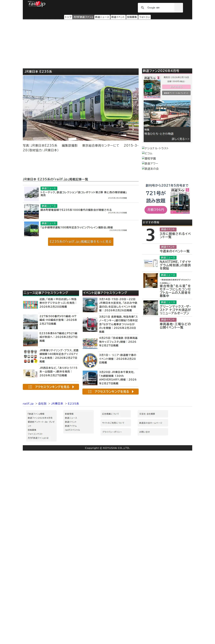Click the large 3 month icon

(x=150, y=235)
